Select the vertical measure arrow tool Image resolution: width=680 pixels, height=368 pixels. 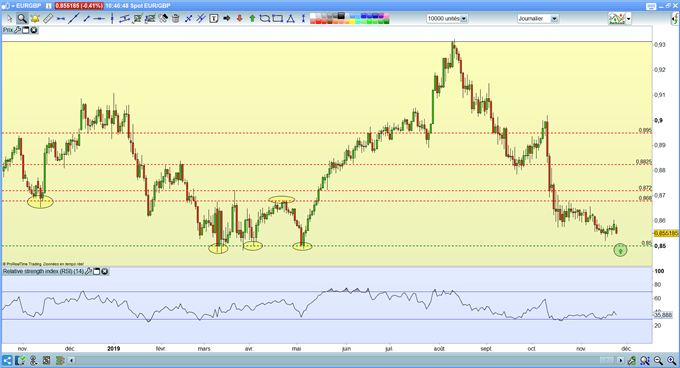pos(303,19)
